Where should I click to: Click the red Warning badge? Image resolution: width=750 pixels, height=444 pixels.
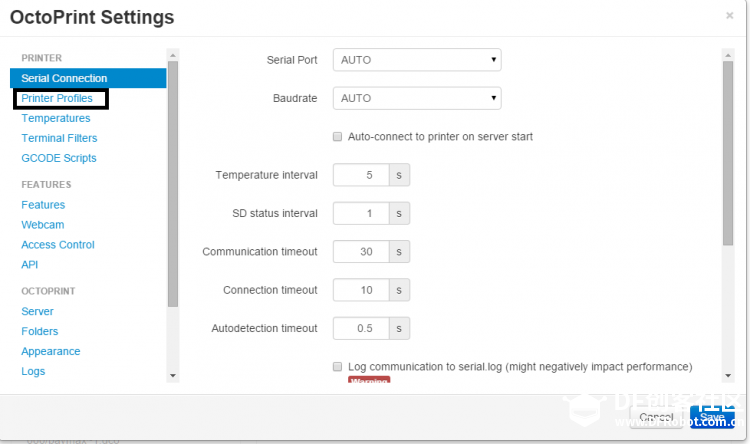369,380
